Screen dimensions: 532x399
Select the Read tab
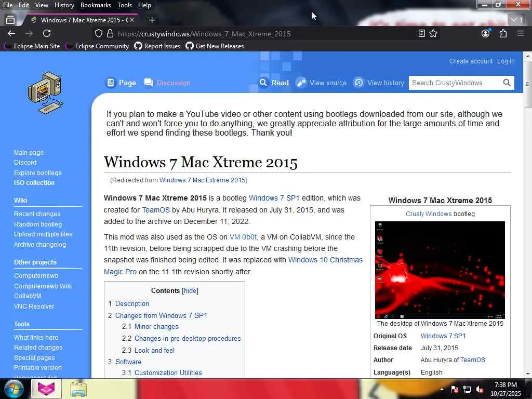click(x=274, y=83)
